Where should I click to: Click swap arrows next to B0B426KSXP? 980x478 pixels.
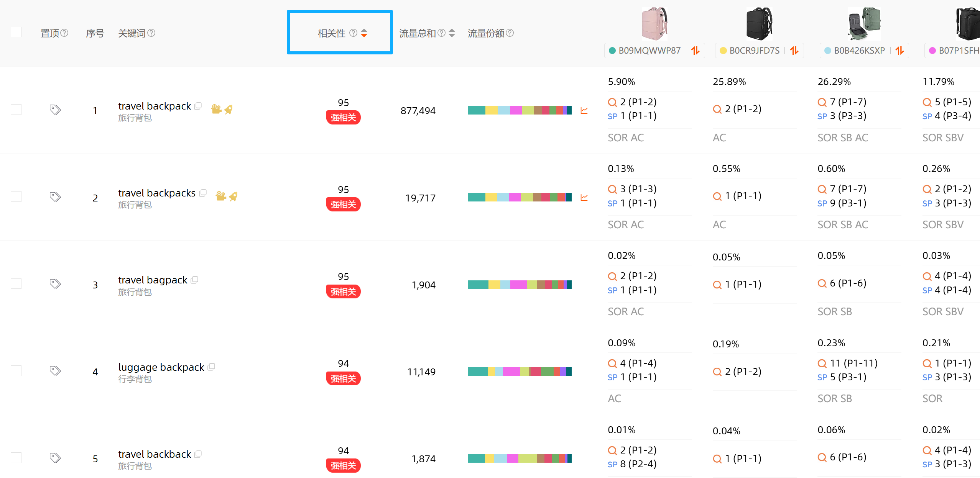pyautogui.click(x=899, y=51)
